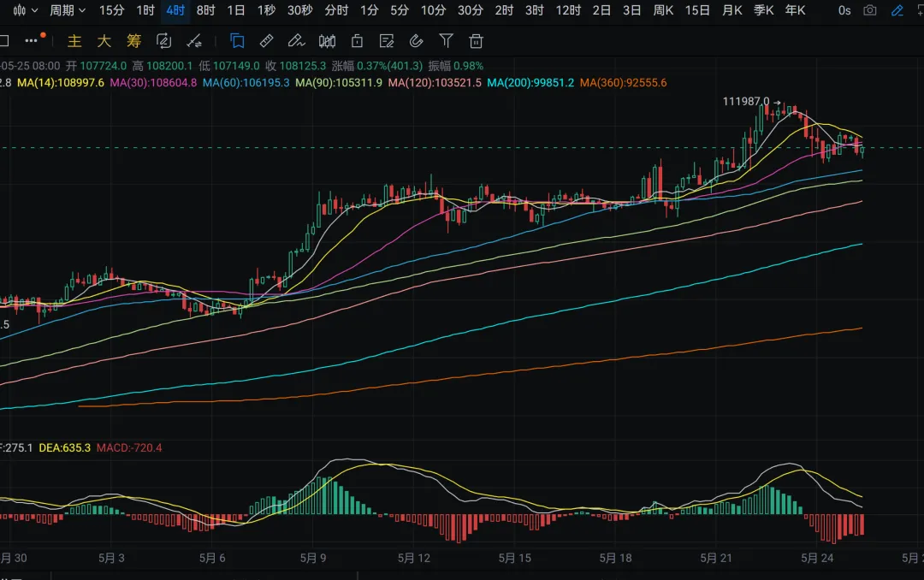Choose the 10分 interval
Image resolution: width=924 pixels, height=580 pixels.
click(x=433, y=10)
